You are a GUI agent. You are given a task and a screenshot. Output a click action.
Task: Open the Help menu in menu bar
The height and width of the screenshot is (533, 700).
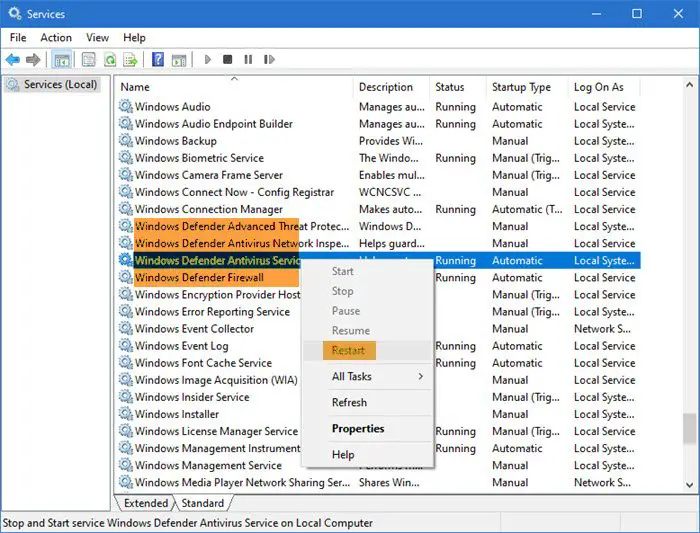(x=134, y=38)
